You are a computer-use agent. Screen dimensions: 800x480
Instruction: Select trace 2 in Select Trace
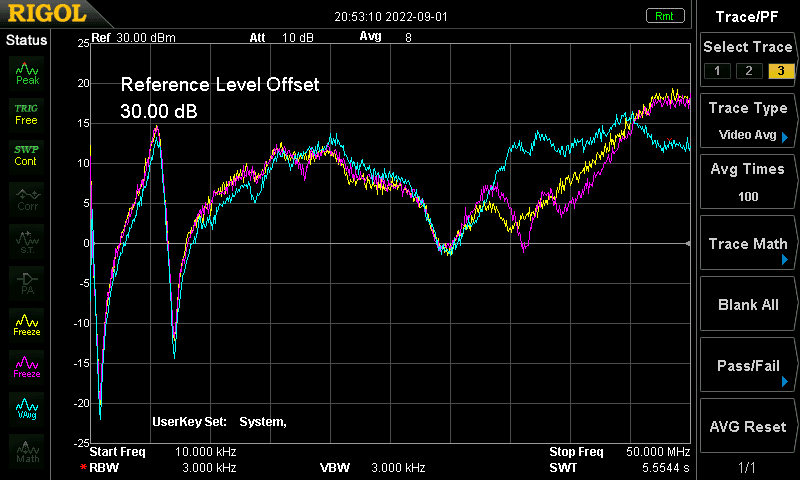click(749, 71)
